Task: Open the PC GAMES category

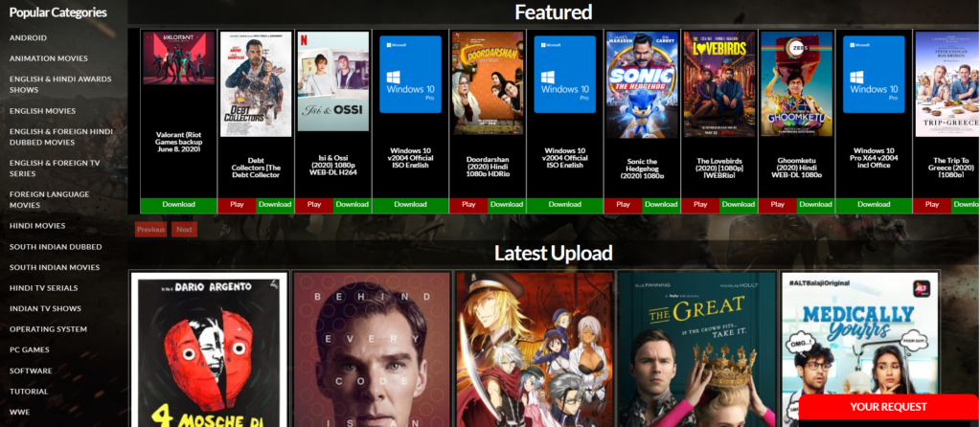Action: [30, 350]
